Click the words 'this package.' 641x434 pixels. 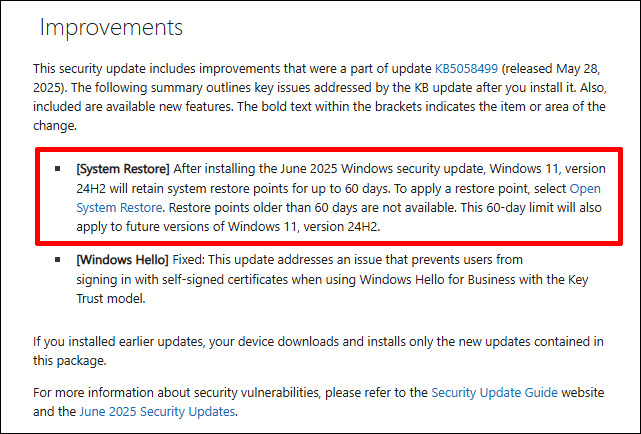(69, 360)
